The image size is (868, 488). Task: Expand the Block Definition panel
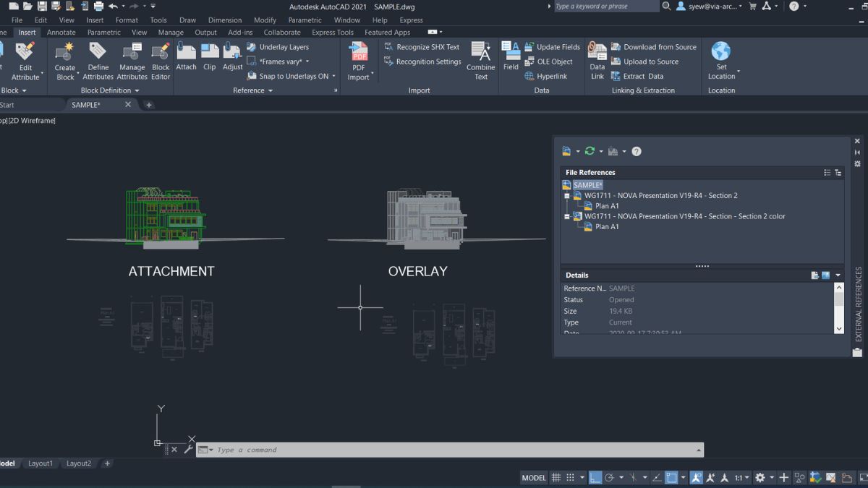click(x=110, y=90)
